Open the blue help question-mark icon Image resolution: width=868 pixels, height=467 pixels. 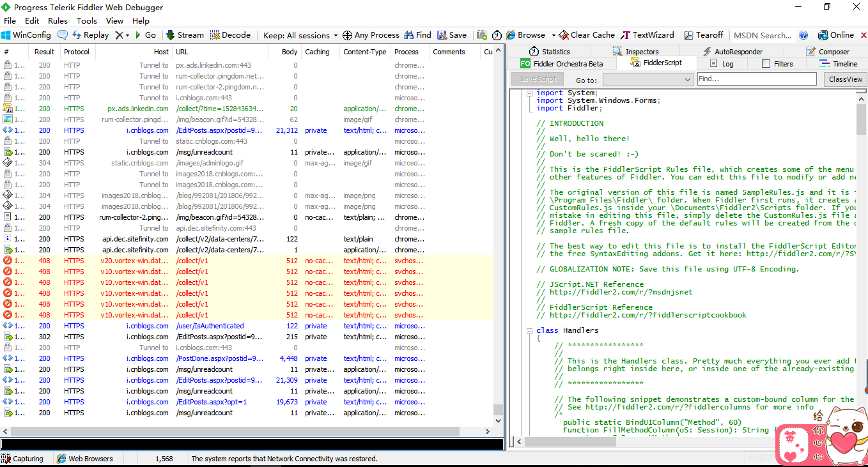(x=803, y=35)
